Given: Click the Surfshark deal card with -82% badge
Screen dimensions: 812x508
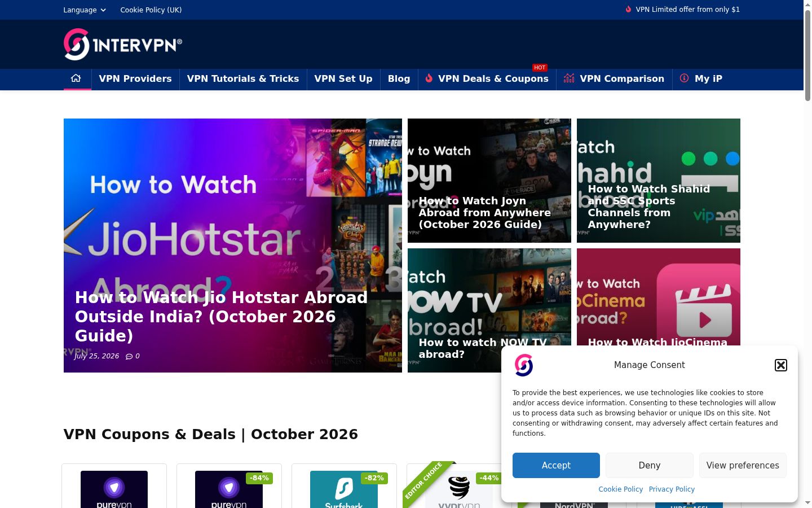Looking at the screenshot, I should (x=344, y=486).
